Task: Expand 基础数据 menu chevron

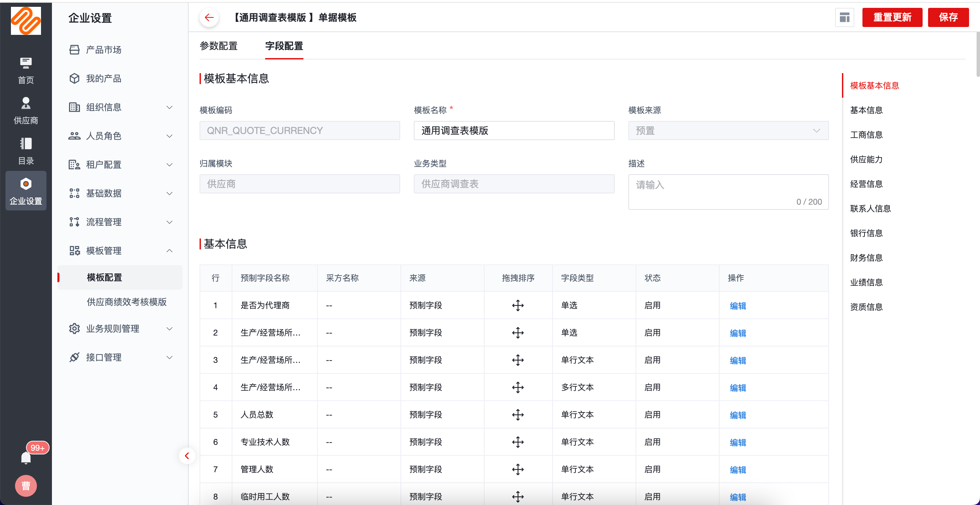Action: point(170,193)
